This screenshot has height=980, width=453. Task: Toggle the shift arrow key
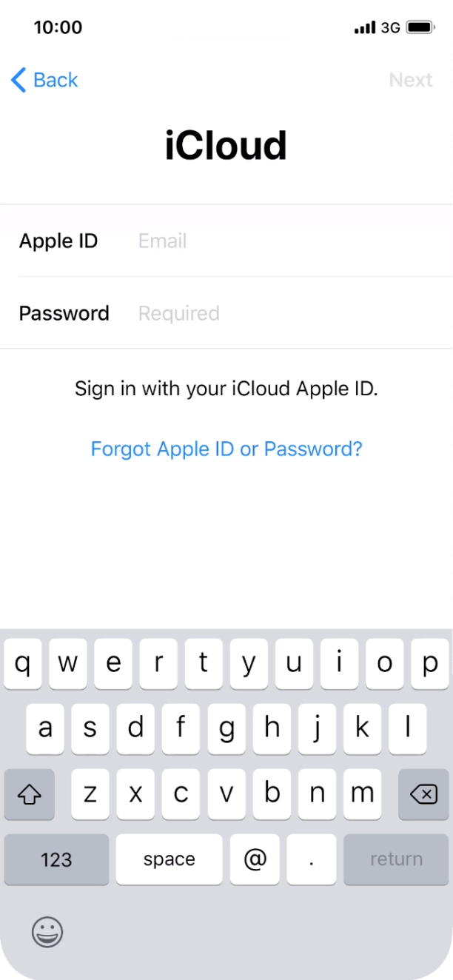point(29,794)
